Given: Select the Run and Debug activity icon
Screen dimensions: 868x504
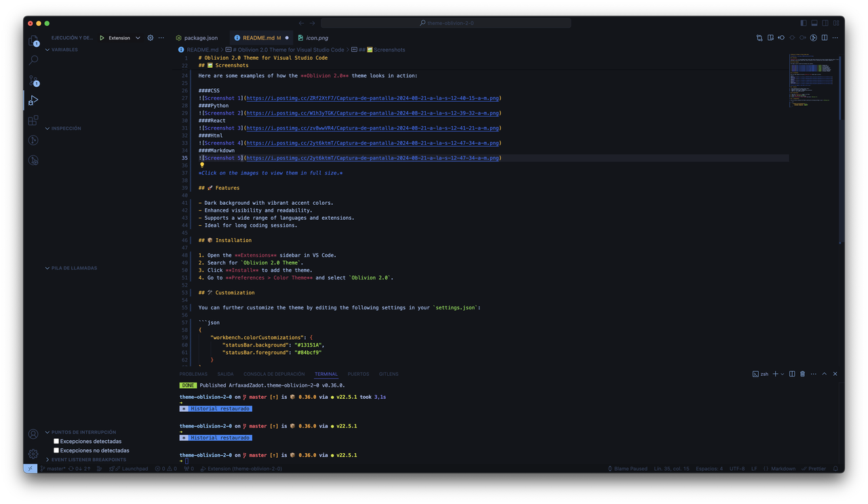Looking at the screenshot, I should pos(33,100).
